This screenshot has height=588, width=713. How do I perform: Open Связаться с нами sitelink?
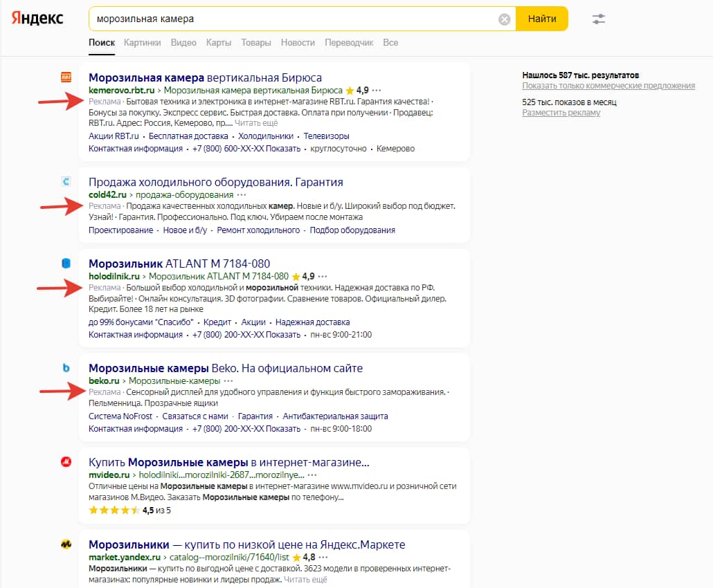195,416
